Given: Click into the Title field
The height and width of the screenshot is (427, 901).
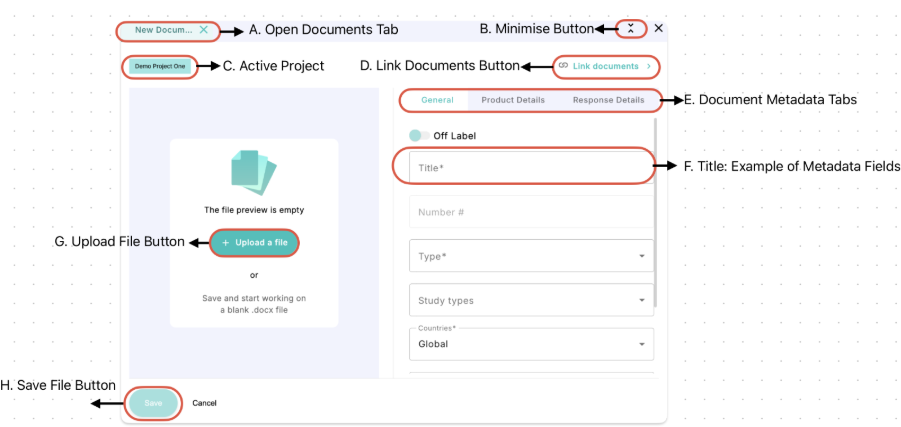Looking at the screenshot, I should point(532,167).
